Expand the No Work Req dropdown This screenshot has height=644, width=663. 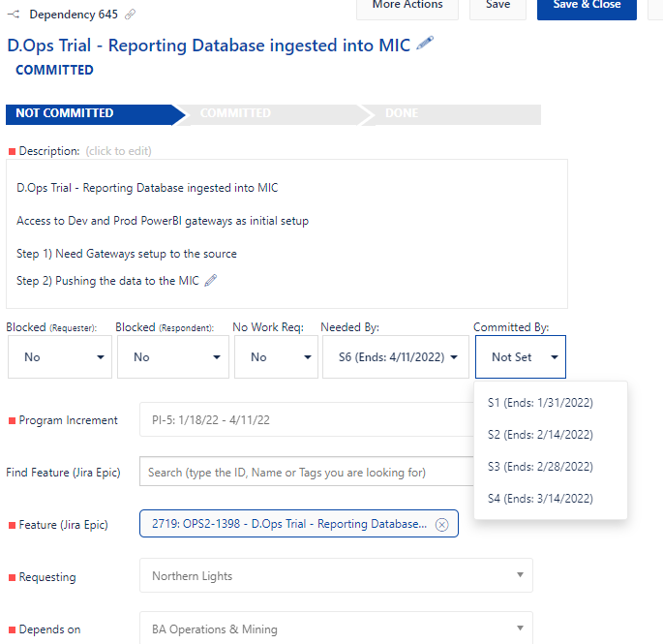[x=275, y=357]
